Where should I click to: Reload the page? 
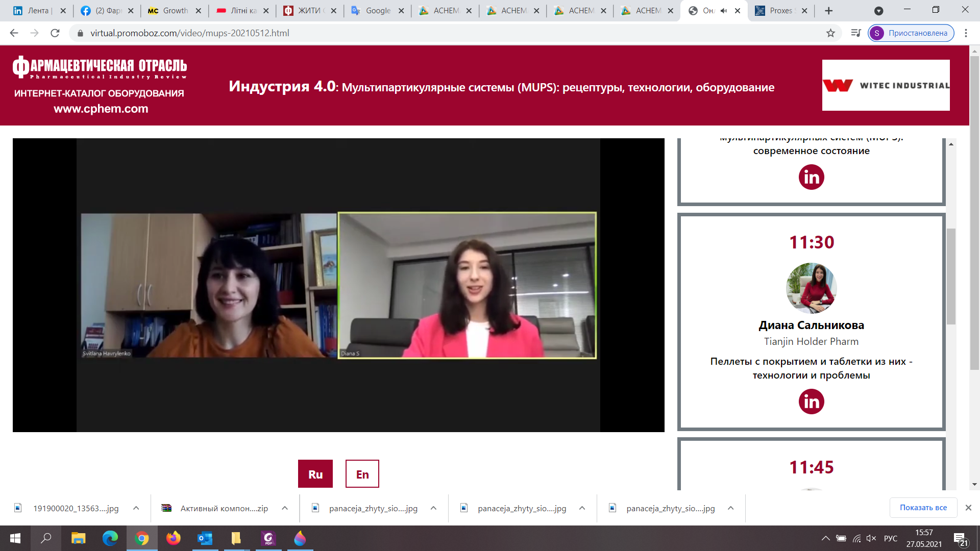pos(55,33)
